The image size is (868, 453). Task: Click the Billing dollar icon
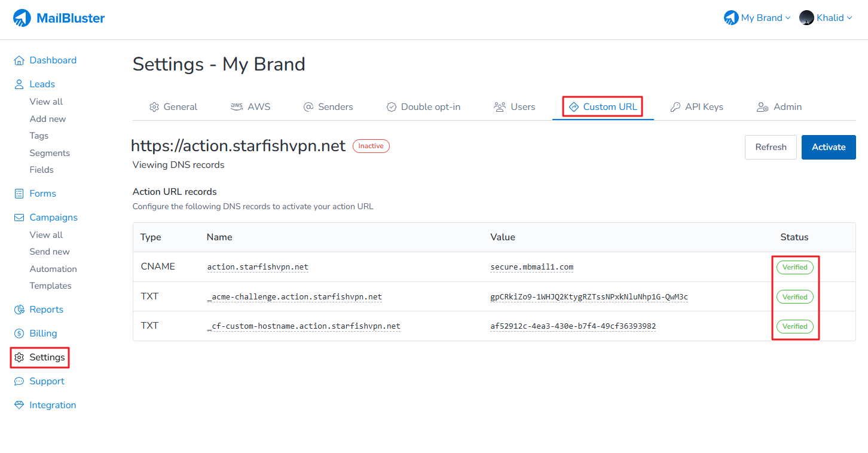pyautogui.click(x=19, y=333)
